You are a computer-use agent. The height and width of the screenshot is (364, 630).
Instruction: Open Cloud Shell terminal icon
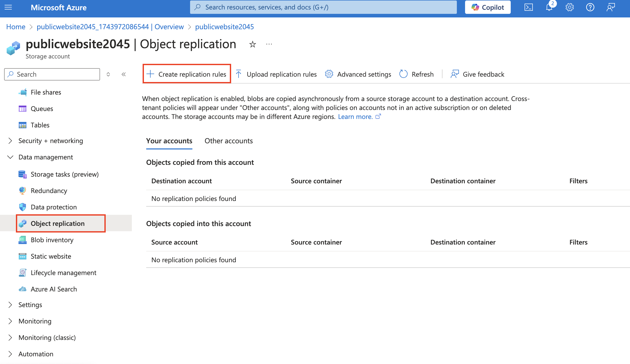tap(529, 7)
